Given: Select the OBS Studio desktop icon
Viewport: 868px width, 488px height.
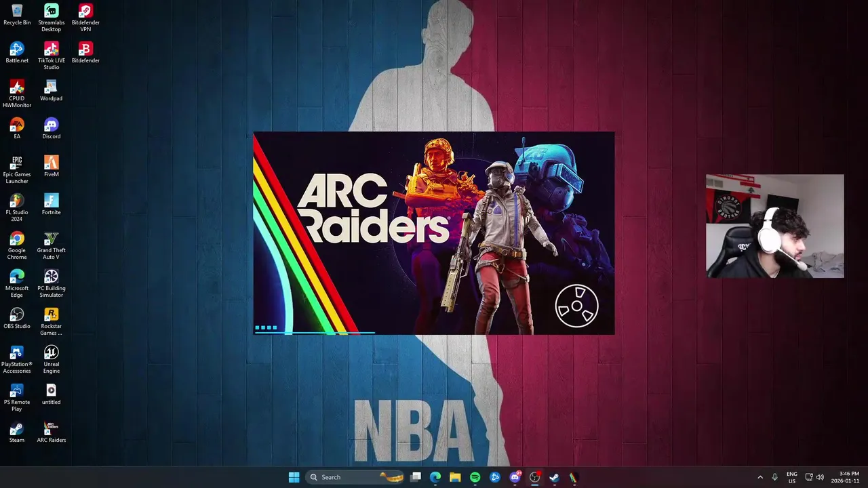Looking at the screenshot, I should point(17,318).
